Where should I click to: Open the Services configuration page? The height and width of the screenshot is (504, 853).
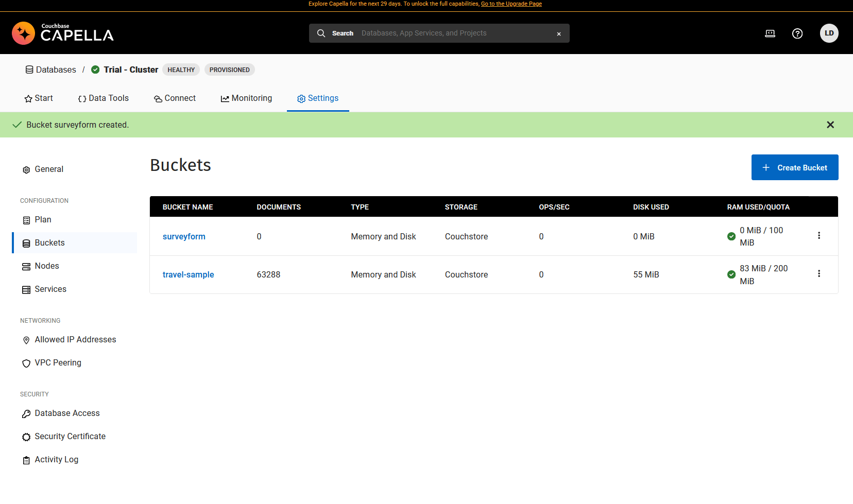point(50,289)
